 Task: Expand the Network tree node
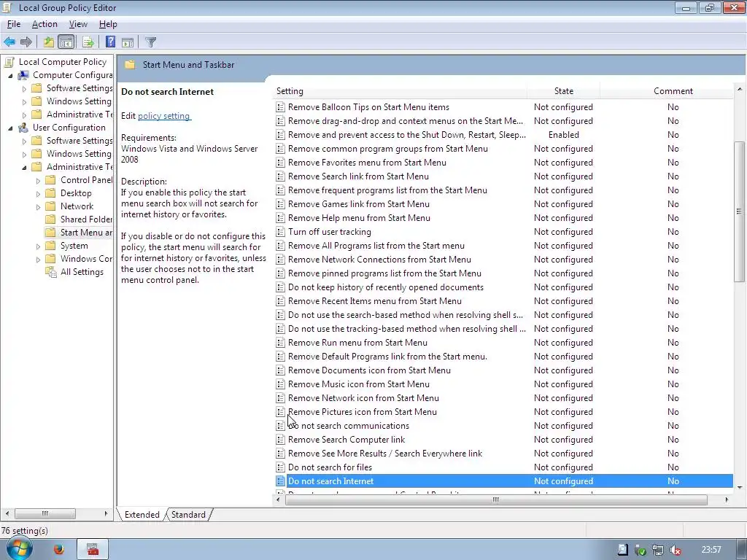38,206
